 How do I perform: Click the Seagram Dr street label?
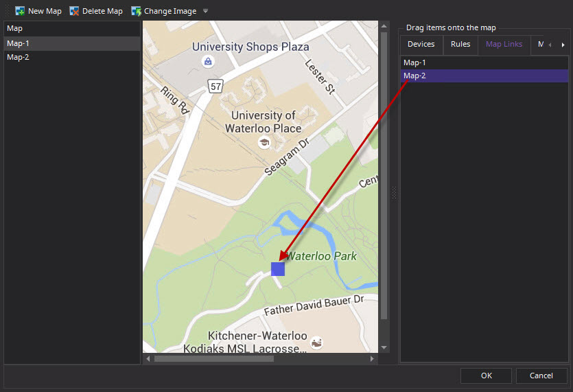[x=288, y=157]
